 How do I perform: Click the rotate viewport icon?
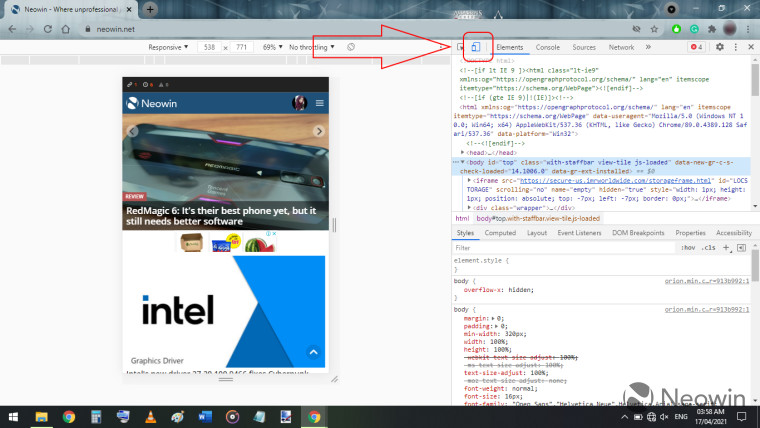[x=351, y=47]
